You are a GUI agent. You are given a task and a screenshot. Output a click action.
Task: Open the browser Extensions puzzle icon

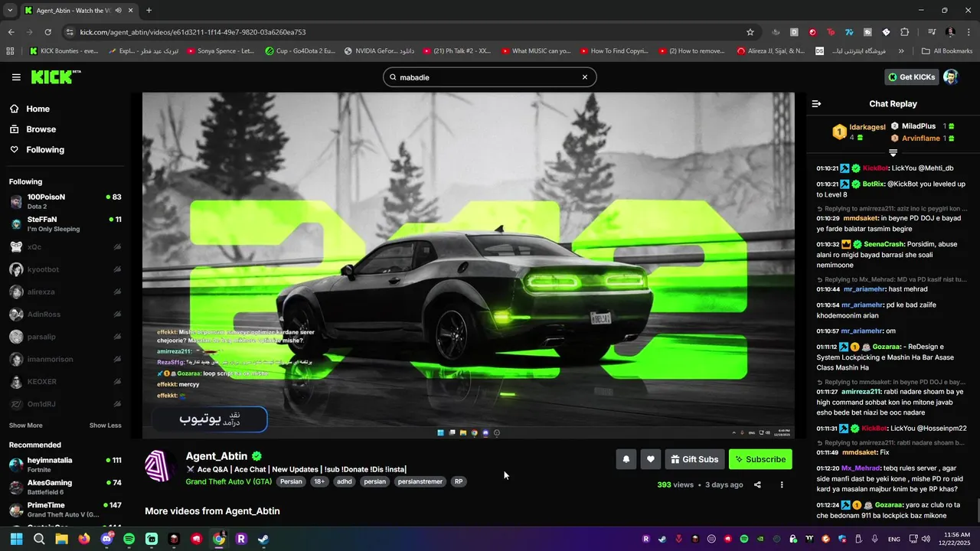click(x=904, y=32)
